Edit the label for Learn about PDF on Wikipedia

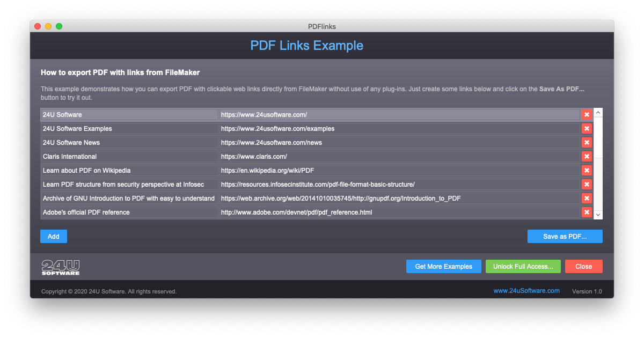coord(129,170)
